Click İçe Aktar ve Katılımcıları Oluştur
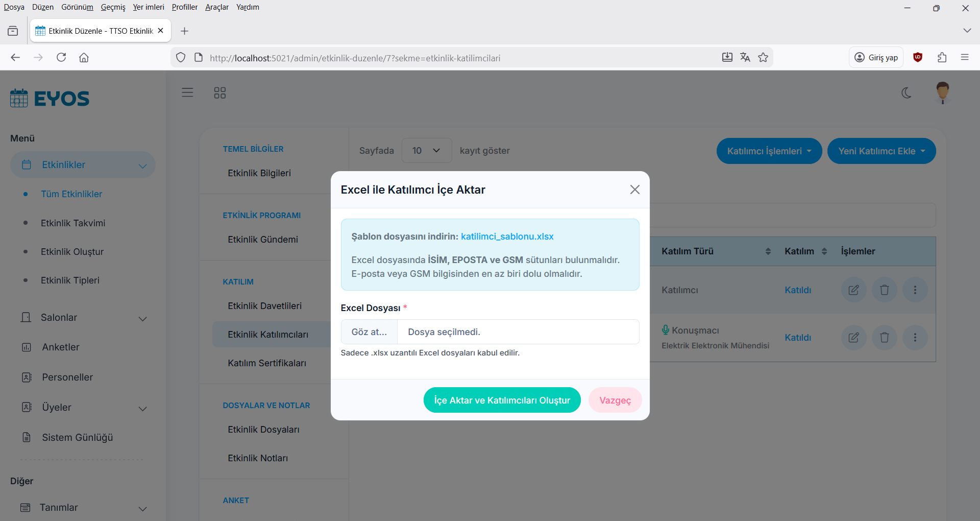The width and height of the screenshot is (980, 521). [502, 400]
